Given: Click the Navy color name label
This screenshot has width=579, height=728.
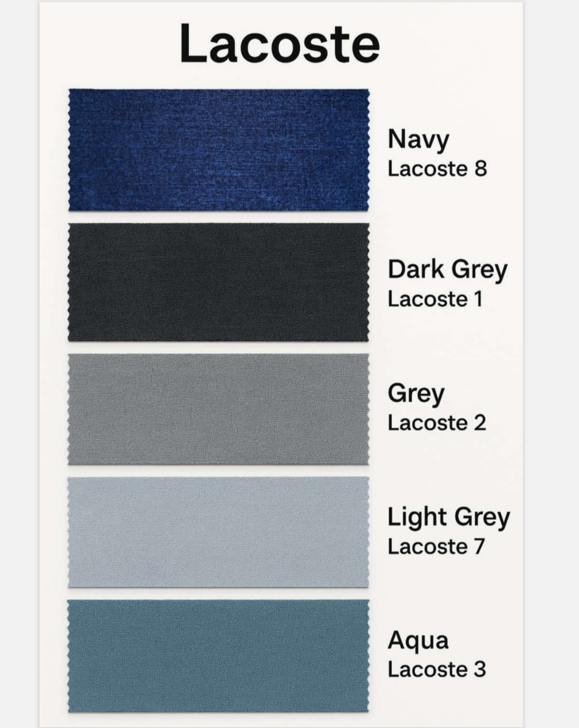Looking at the screenshot, I should click(418, 140).
